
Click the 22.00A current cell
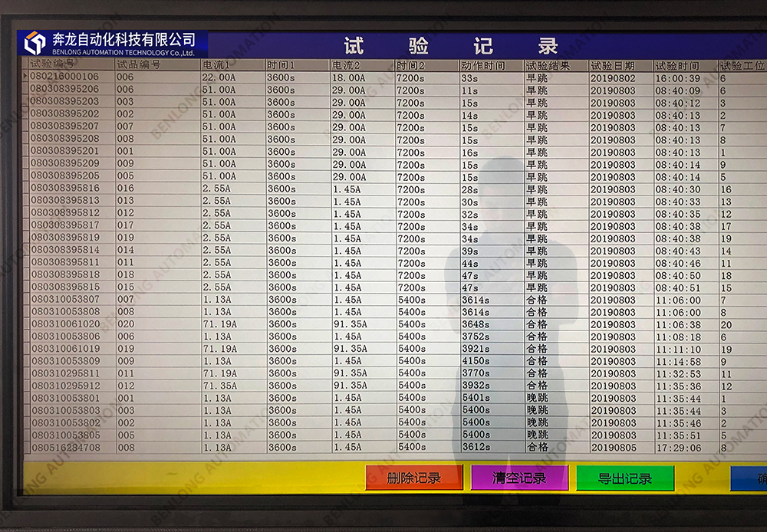click(219, 77)
